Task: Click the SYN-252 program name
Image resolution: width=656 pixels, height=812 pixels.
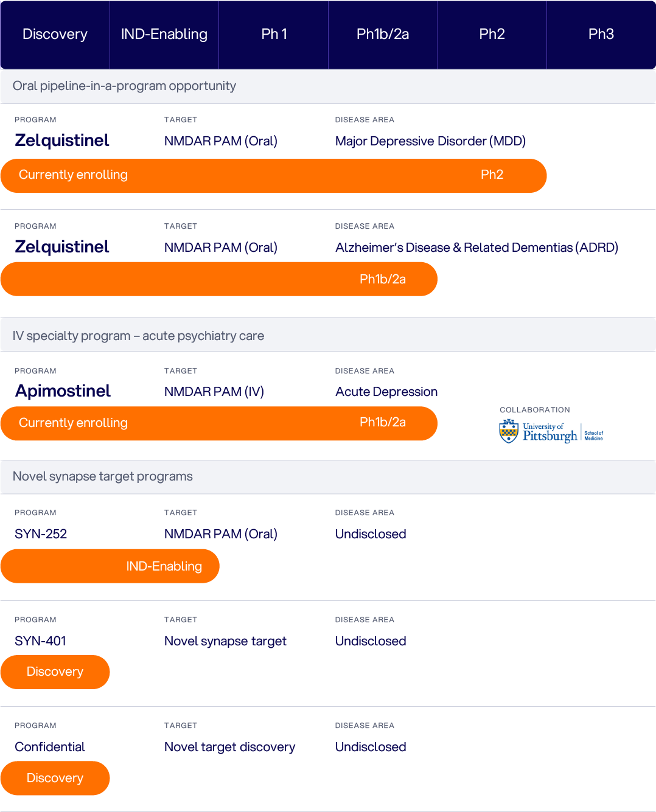Action: coord(41,534)
